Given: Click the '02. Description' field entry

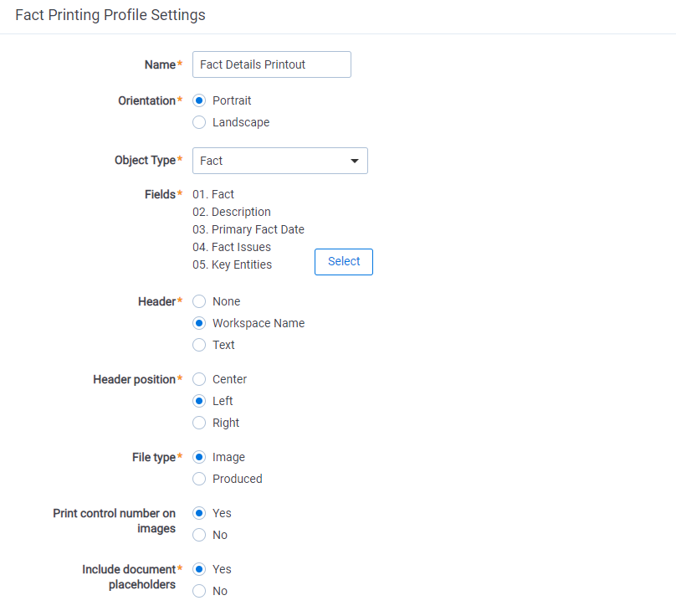Looking at the screenshot, I should tap(232, 213).
